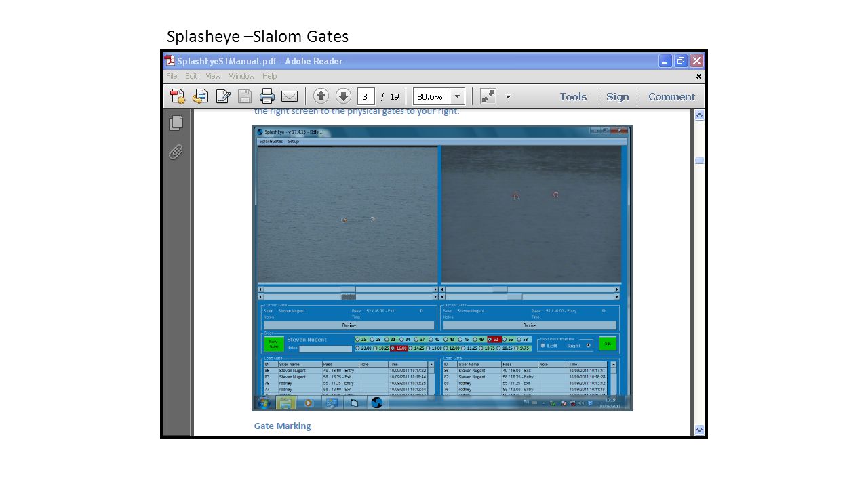Go to previous page with up arrow
The image size is (868, 488).
tap(321, 96)
